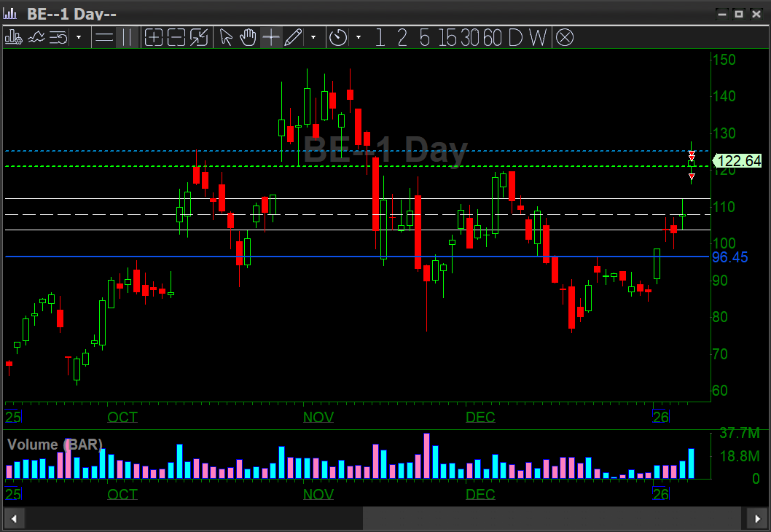Click the scroll right arrow button
771x532 pixels.
point(756,519)
